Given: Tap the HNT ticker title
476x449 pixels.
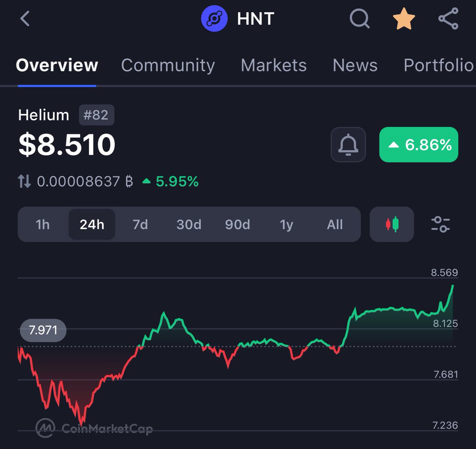Looking at the screenshot, I should [x=255, y=19].
